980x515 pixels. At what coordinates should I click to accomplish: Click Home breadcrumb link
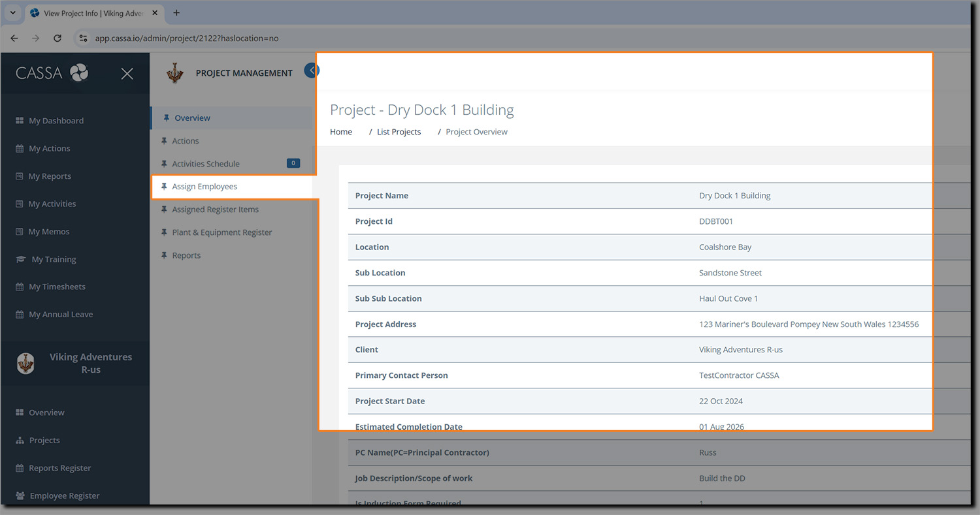click(x=340, y=132)
